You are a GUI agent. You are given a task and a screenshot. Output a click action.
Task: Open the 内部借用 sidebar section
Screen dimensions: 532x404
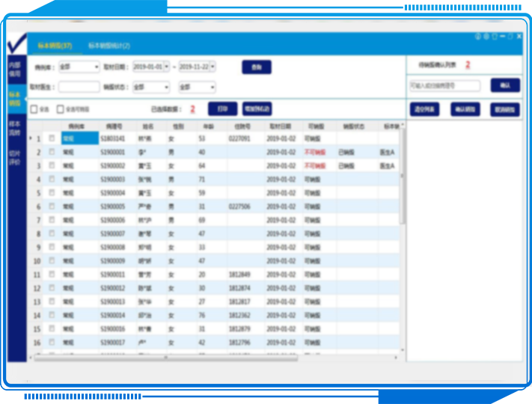[15, 70]
